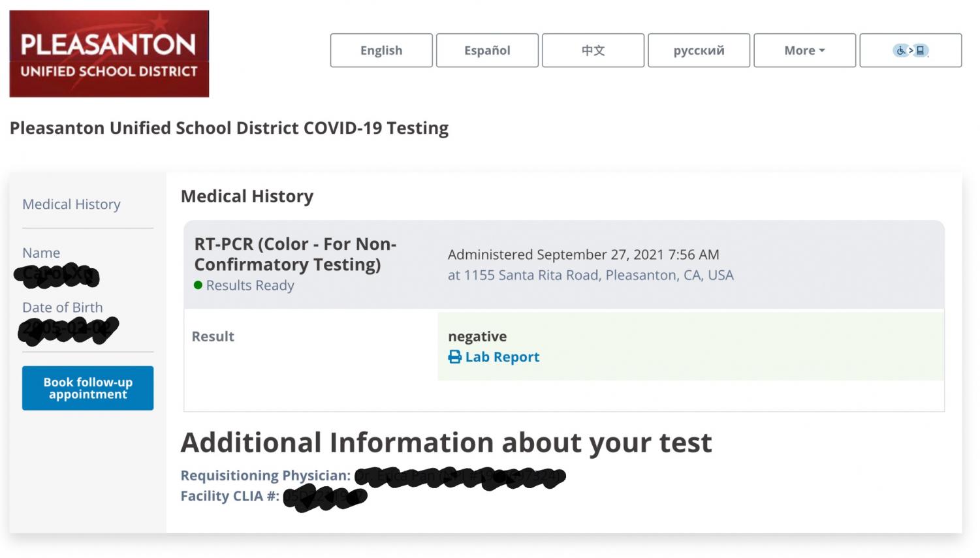Click the Facility CLIA # label
Viewport: 980px width, 558px height.
(x=230, y=496)
